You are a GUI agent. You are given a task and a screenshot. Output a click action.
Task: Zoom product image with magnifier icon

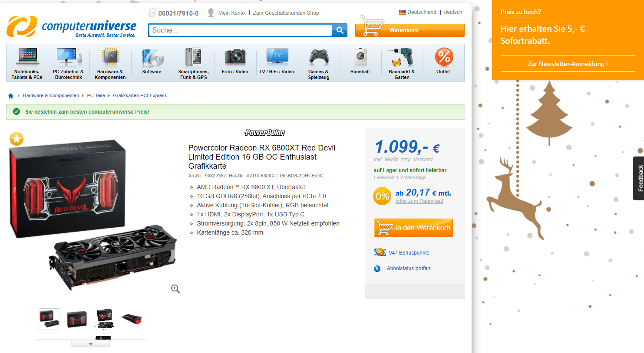[x=175, y=289]
